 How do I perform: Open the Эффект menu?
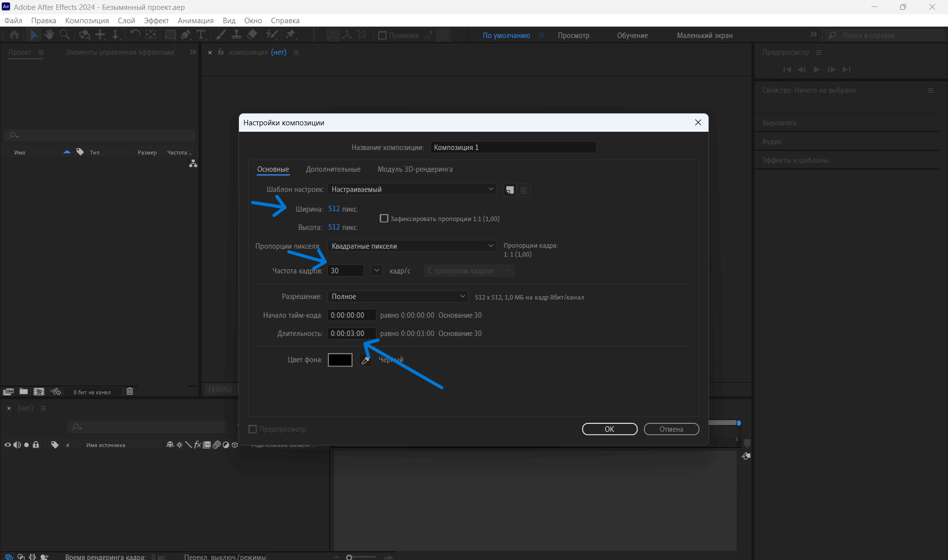coord(156,20)
